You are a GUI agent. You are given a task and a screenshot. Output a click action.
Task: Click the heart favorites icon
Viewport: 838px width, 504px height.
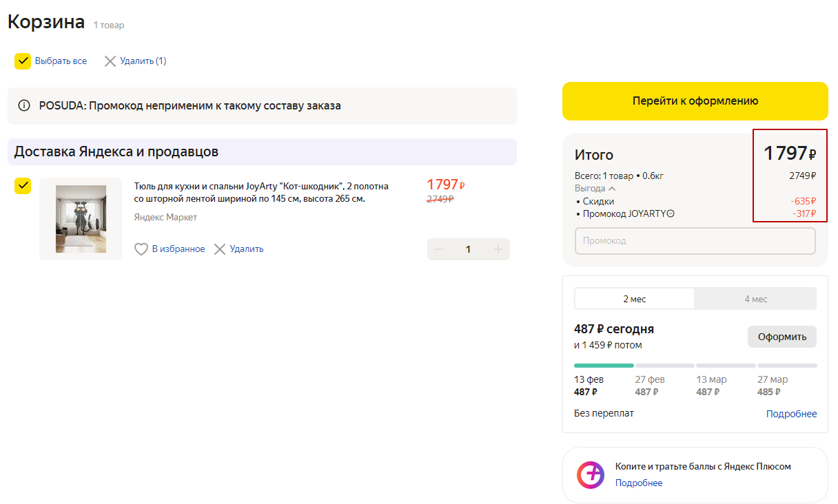[141, 249]
